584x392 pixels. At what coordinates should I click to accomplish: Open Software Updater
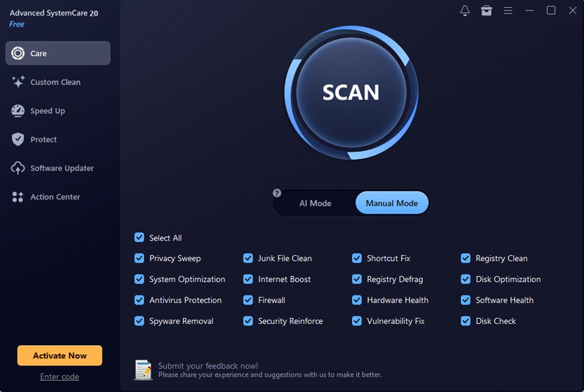pyautogui.click(x=62, y=168)
